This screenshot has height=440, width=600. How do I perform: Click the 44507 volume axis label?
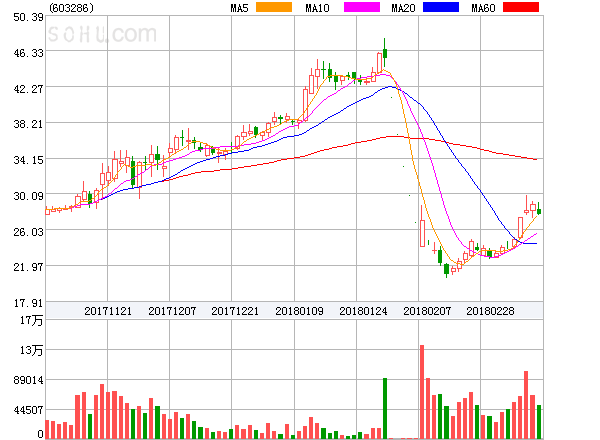pyautogui.click(x=28, y=410)
